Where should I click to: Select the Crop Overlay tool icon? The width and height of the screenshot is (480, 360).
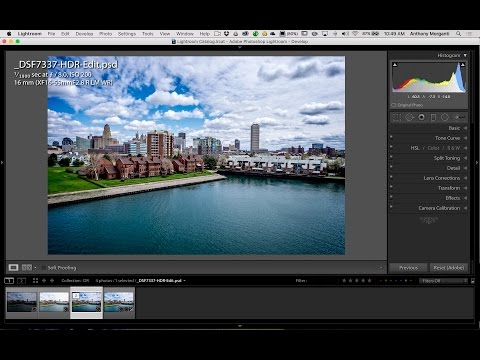(397, 117)
